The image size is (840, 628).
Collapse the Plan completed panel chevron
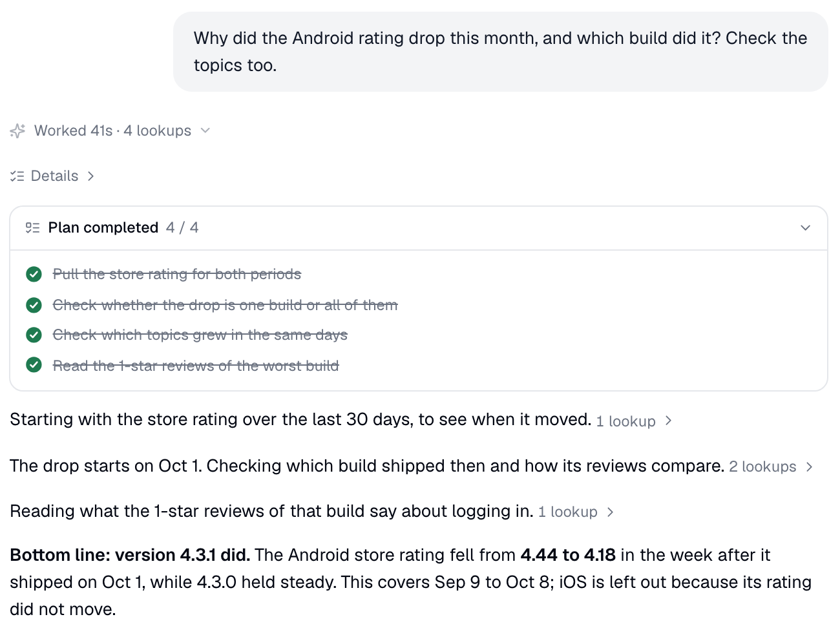(x=805, y=227)
